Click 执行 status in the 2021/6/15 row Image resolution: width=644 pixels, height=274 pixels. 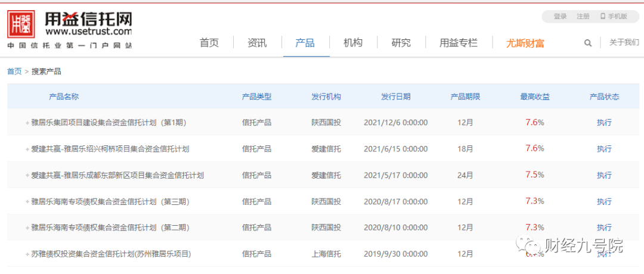point(604,149)
